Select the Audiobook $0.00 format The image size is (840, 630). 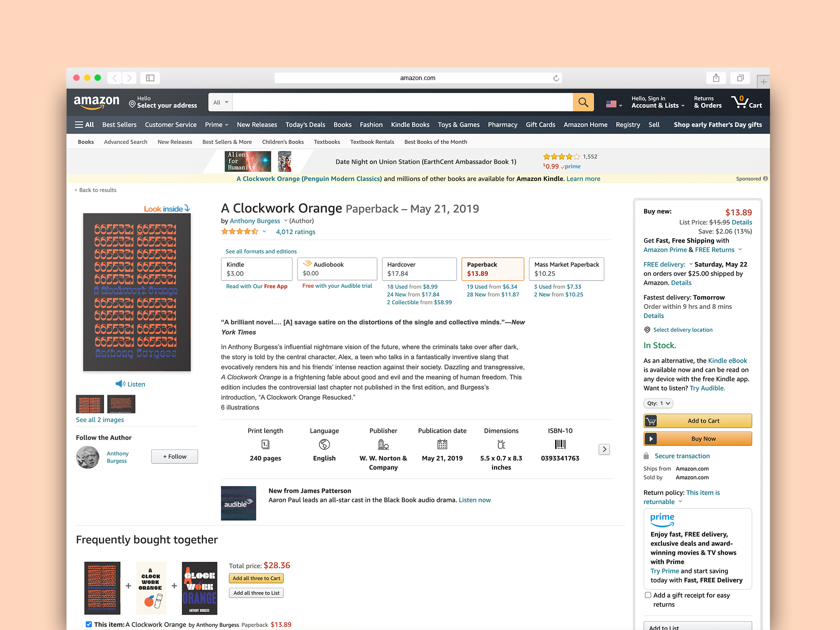(337, 269)
